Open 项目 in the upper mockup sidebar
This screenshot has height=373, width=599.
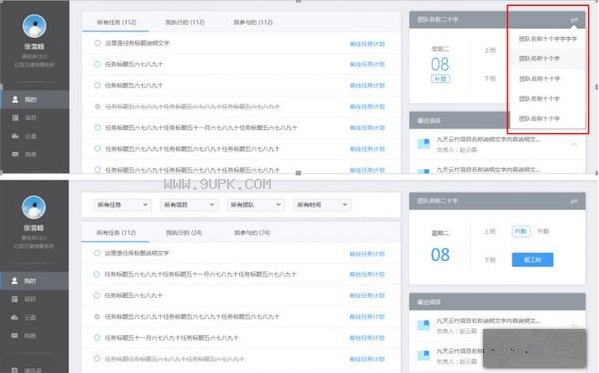pos(34,118)
